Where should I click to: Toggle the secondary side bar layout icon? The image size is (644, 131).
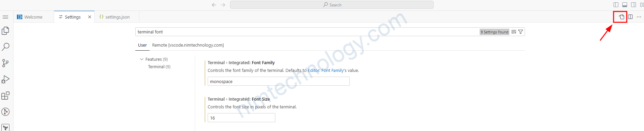(634, 5)
